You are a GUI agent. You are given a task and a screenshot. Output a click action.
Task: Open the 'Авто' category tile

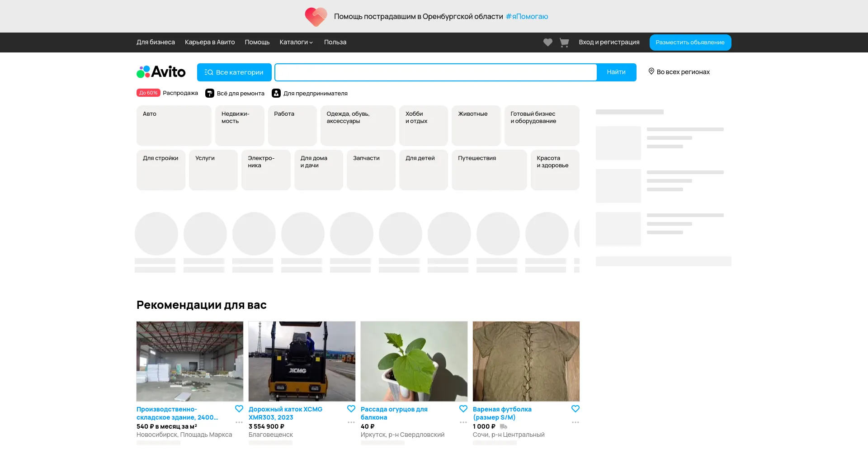(174, 126)
